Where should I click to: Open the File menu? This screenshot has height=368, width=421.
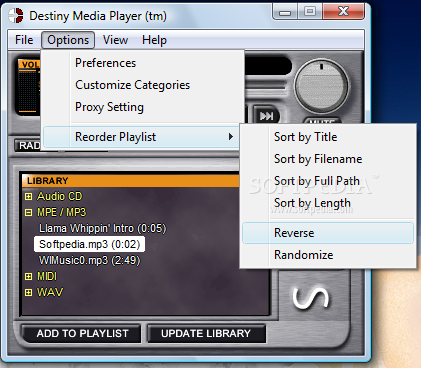pyautogui.click(x=24, y=40)
